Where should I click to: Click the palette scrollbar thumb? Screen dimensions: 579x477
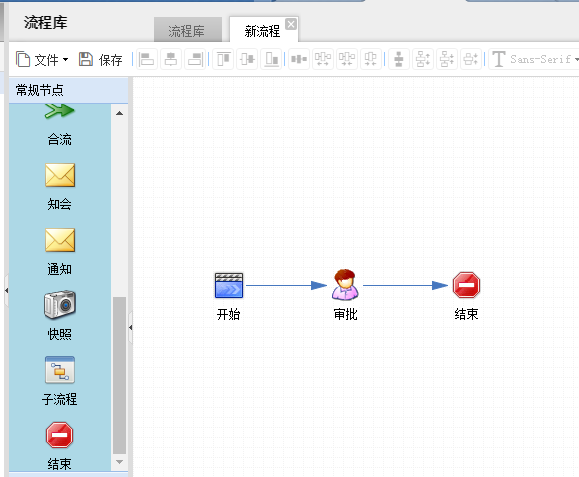119,375
